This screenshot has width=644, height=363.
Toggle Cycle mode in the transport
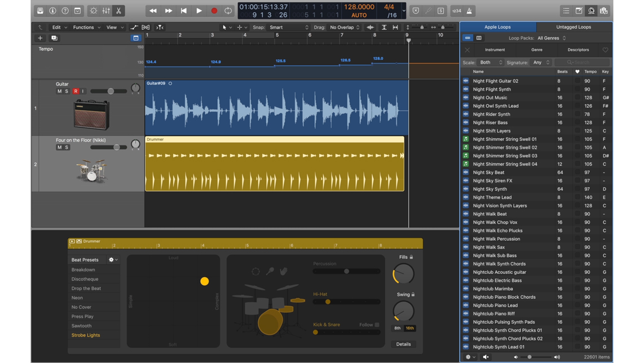point(228,11)
